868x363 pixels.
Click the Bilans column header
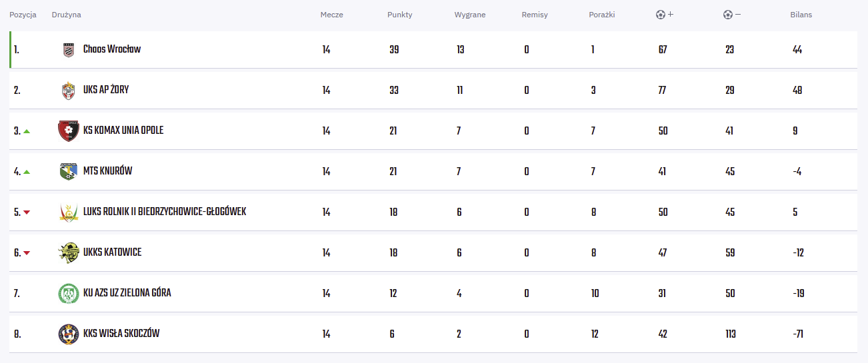[x=801, y=15]
